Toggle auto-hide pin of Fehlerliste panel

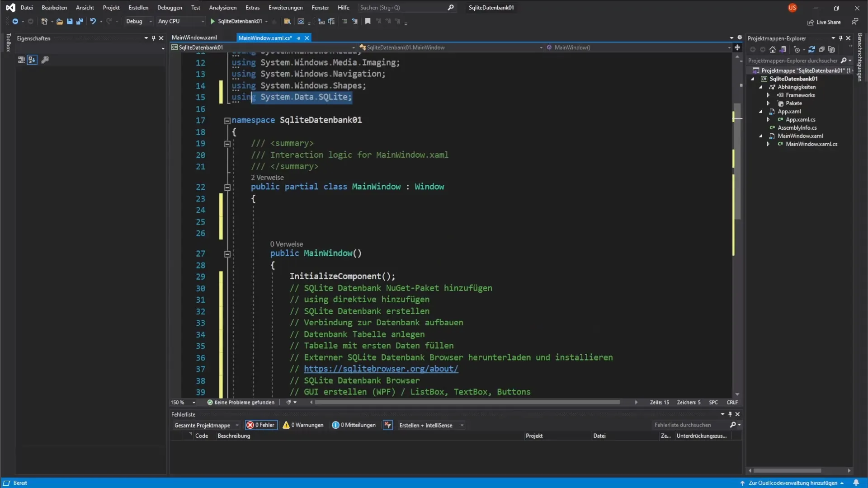click(730, 414)
